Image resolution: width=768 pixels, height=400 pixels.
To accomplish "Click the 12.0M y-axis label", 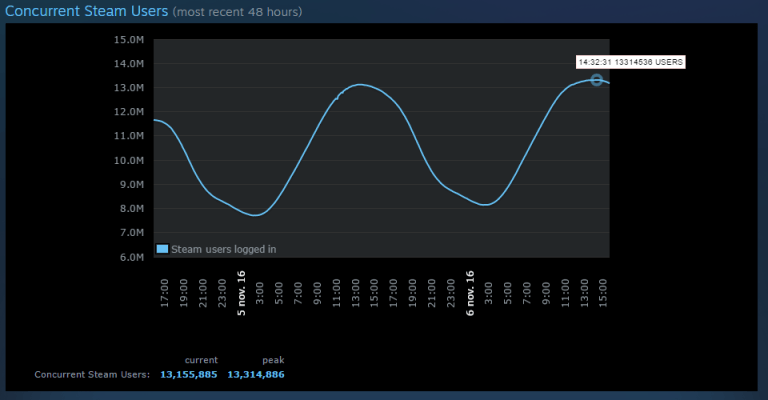I will pos(129,112).
